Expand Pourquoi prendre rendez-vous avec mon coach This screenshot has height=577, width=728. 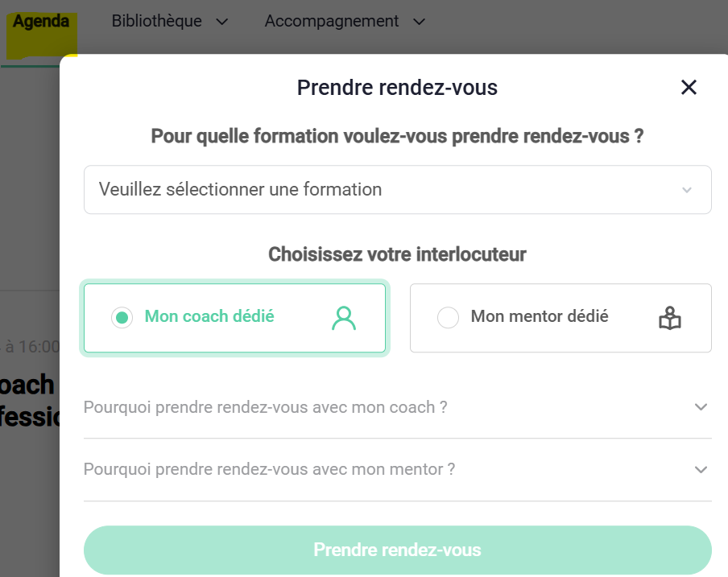(x=266, y=407)
